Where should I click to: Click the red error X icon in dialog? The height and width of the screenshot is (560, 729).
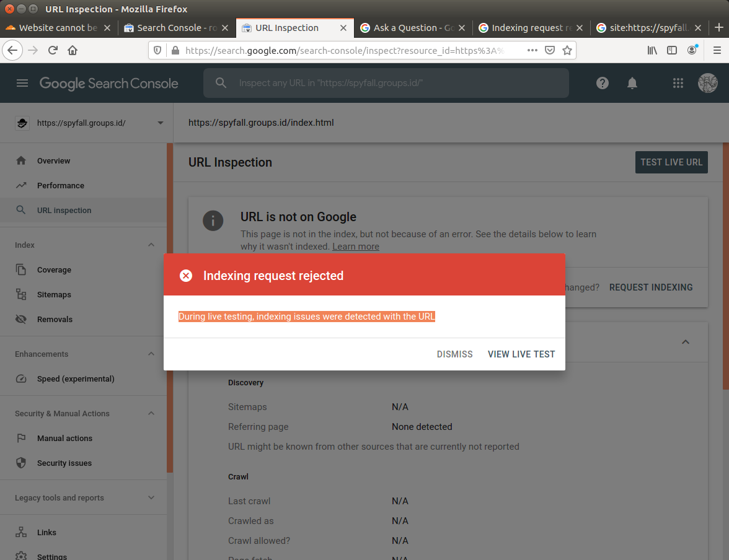coord(186,276)
